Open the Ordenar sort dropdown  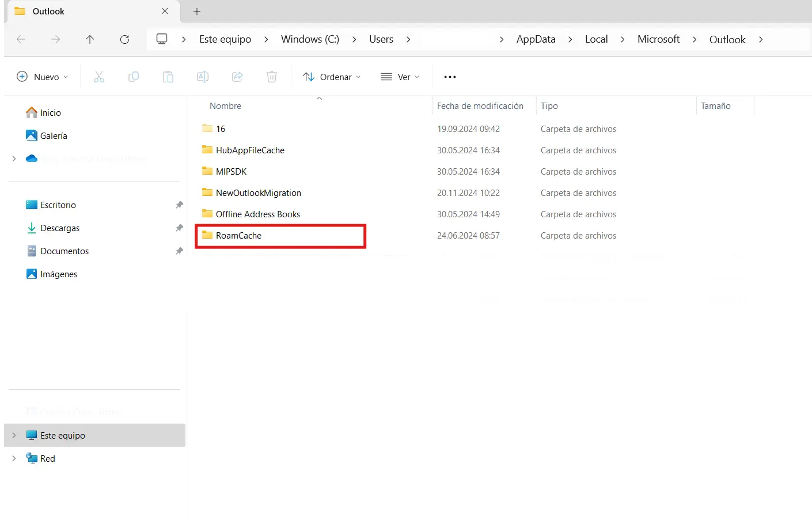(x=332, y=77)
